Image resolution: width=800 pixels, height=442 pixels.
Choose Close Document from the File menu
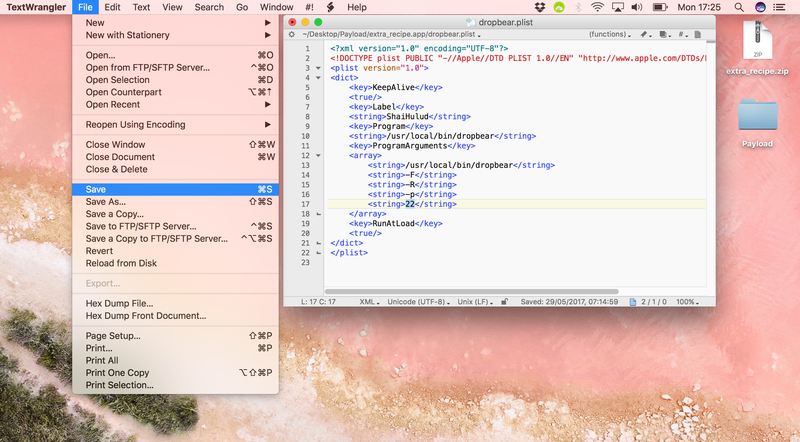click(176, 157)
